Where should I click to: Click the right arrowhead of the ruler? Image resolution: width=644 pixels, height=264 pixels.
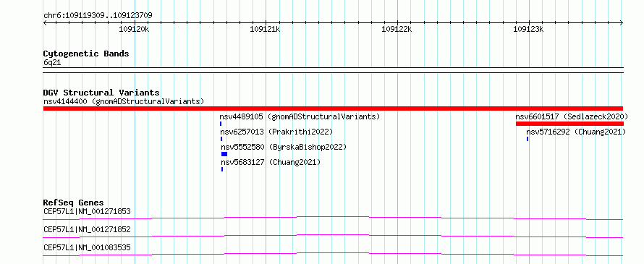(x=621, y=23)
